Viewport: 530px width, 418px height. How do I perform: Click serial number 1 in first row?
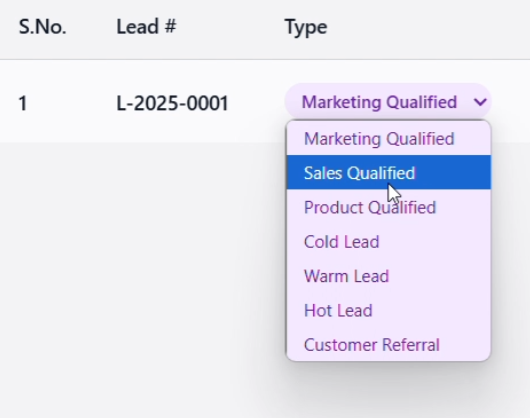tap(23, 103)
